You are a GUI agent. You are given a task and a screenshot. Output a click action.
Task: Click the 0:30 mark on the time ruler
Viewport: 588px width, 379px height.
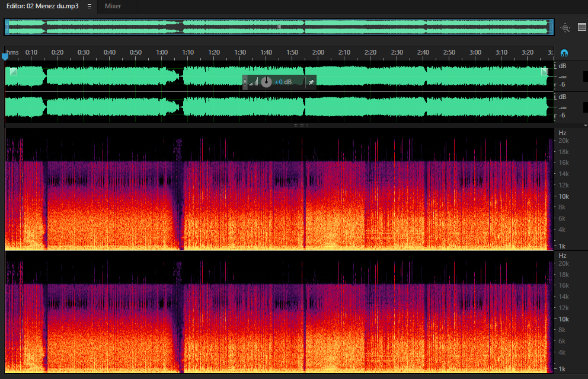coord(83,52)
